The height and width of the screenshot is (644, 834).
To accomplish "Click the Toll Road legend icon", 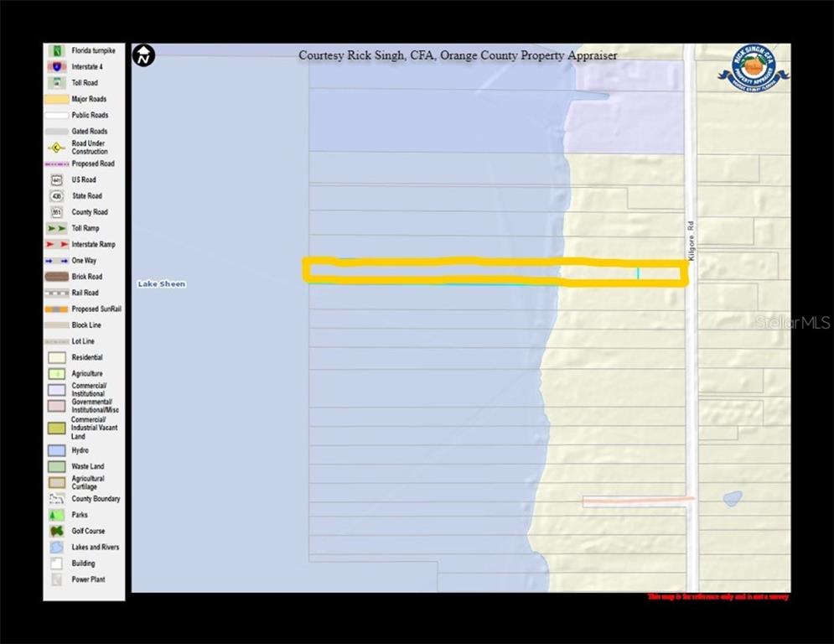I will coord(56,83).
